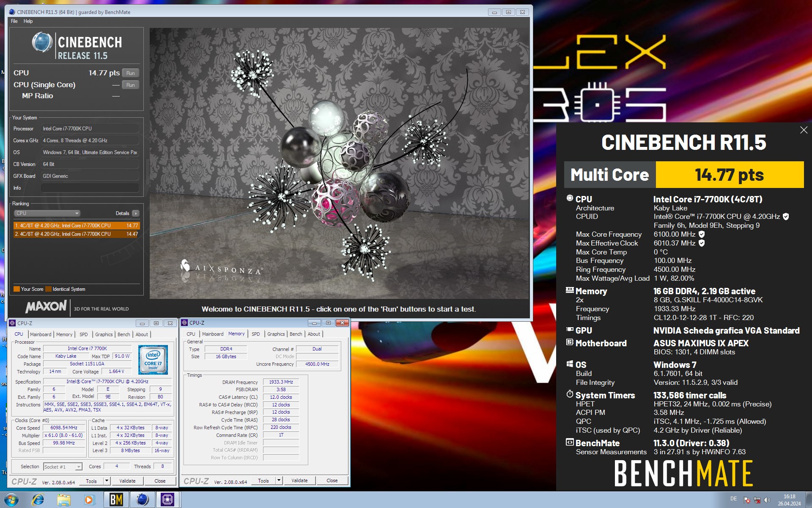Screen dimensions: 812x508
Task: Open Windows Media Player from taskbar
Action: 89,500
